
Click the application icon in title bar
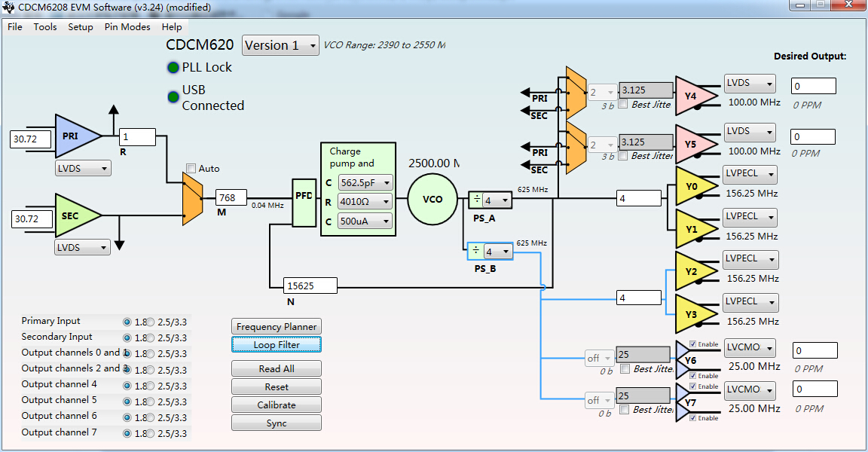coord(8,8)
